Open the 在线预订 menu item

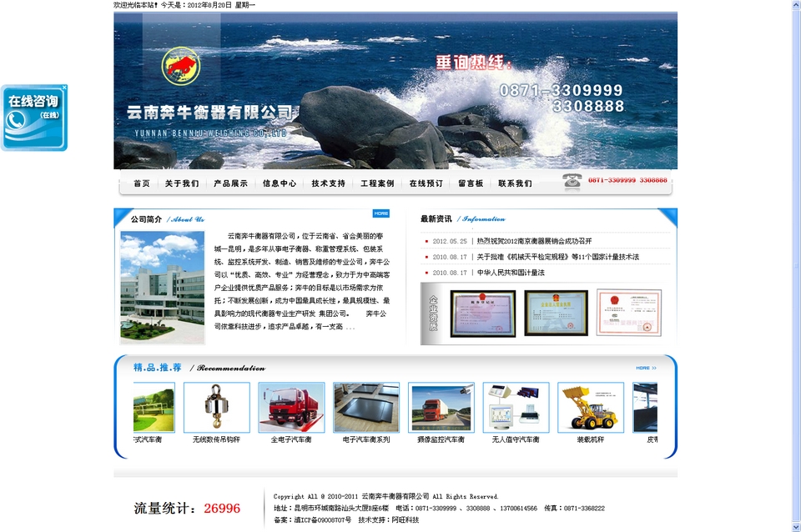click(x=426, y=183)
